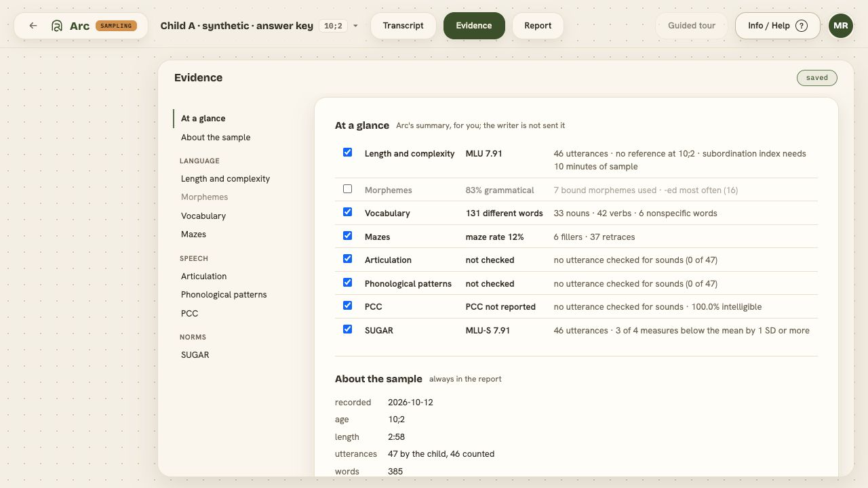Click the SAMPLING badge
Image resolution: width=868 pixels, height=488 pixels.
(116, 26)
